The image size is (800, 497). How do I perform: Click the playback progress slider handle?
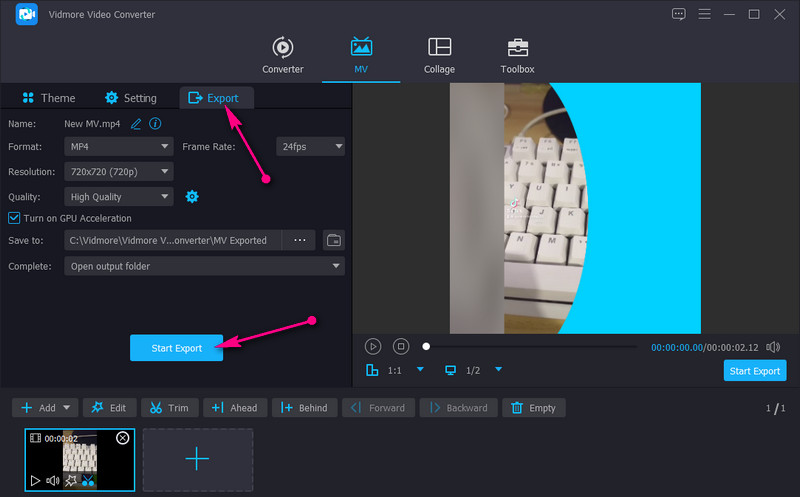(426, 347)
